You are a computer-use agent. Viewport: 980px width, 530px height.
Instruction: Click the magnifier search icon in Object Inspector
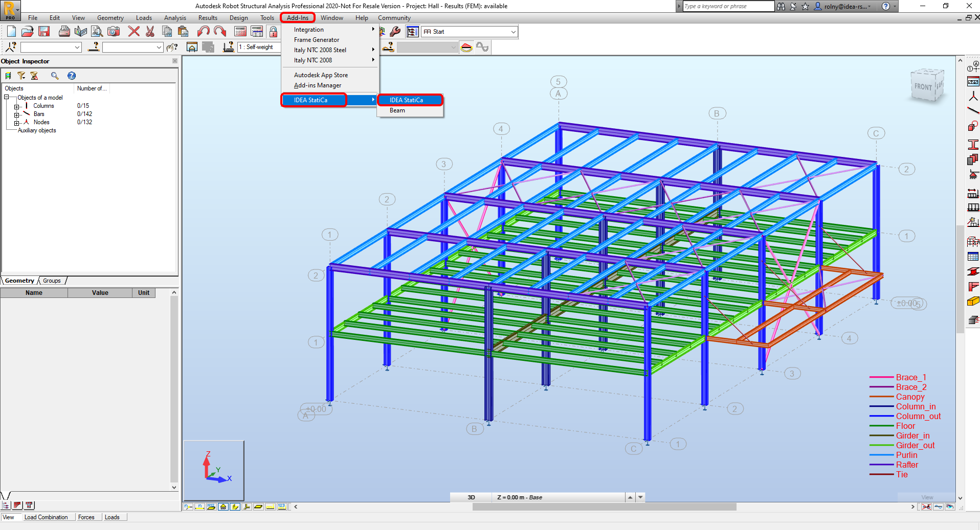click(55, 76)
